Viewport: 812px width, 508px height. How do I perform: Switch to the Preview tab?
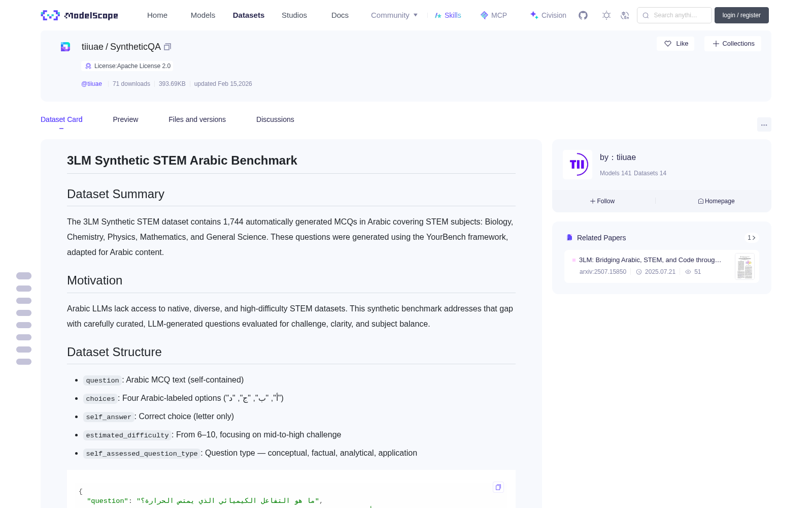[x=125, y=119]
